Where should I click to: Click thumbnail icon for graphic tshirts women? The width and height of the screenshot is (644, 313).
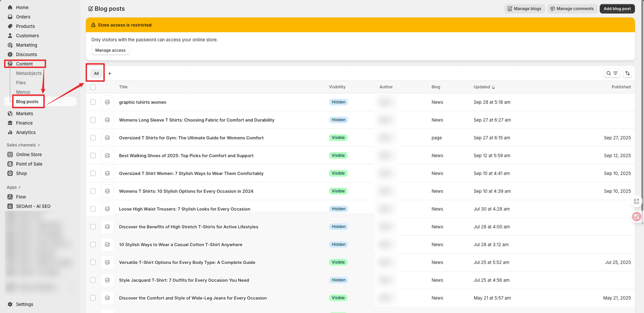[x=107, y=102]
